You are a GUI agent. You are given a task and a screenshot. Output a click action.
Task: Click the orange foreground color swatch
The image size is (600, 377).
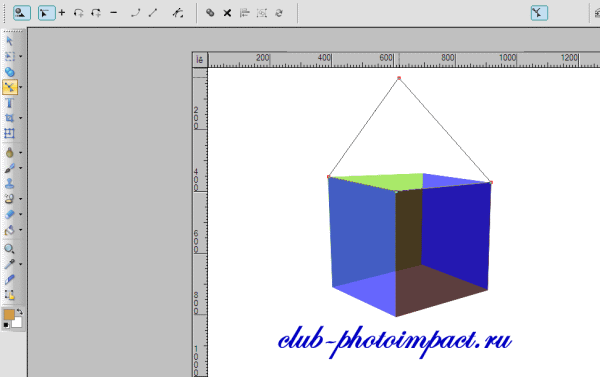9,315
